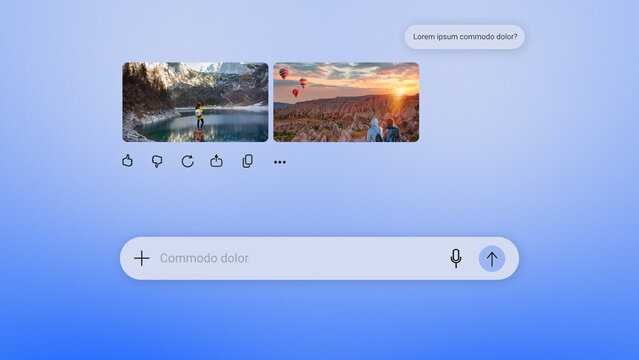This screenshot has width=639, height=360.
Task: Open the hot air balloons sunset image
Action: tap(346, 102)
